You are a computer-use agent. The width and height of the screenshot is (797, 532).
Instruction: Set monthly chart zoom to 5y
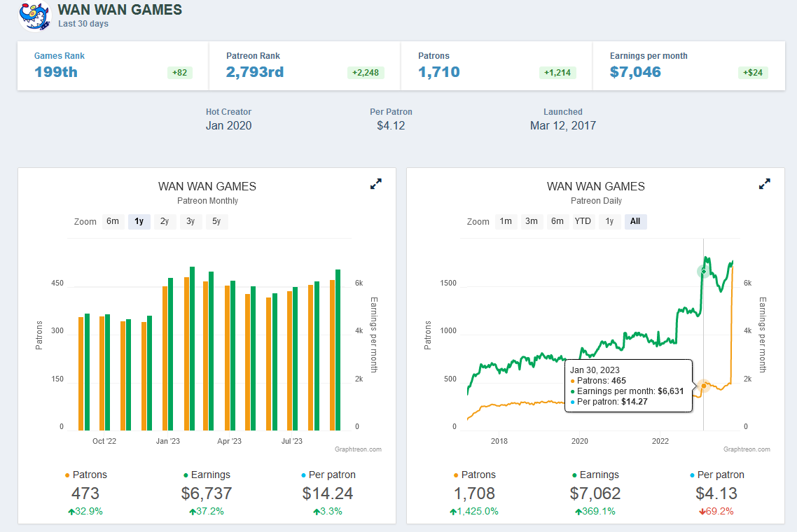[216, 221]
